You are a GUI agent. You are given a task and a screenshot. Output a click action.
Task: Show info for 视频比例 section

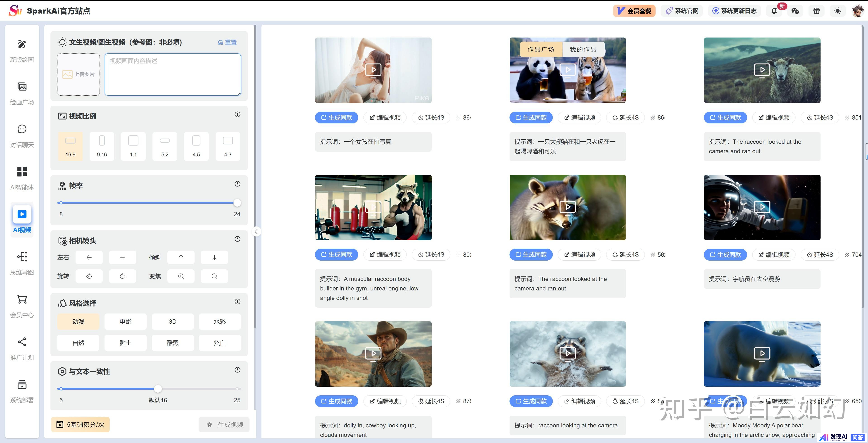238,114
